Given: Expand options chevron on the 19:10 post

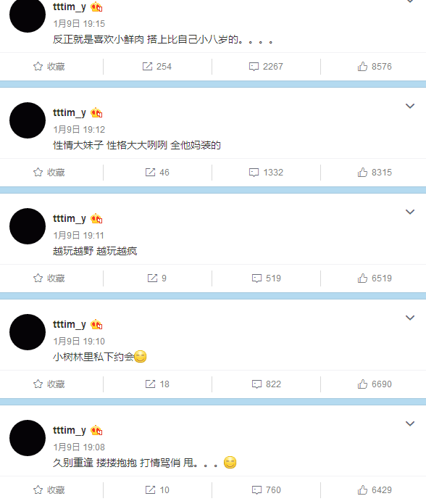Looking at the screenshot, I should coord(410,318).
